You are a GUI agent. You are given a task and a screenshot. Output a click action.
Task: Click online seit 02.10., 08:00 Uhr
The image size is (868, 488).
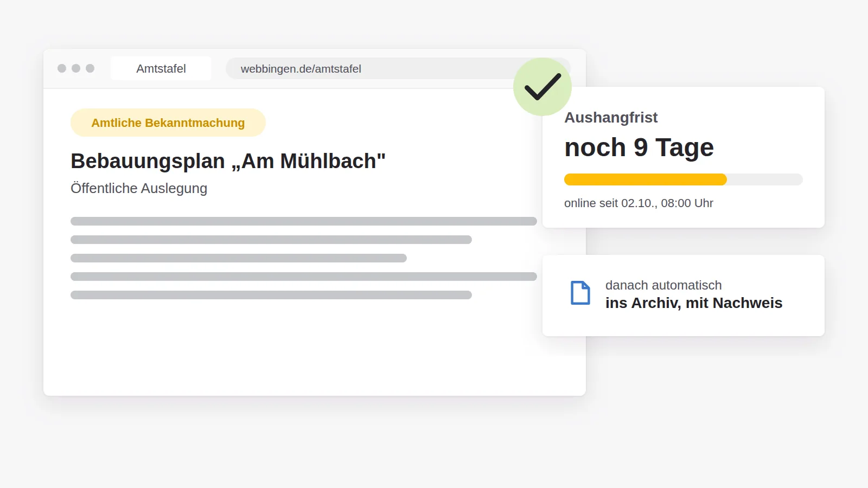pyautogui.click(x=639, y=203)
